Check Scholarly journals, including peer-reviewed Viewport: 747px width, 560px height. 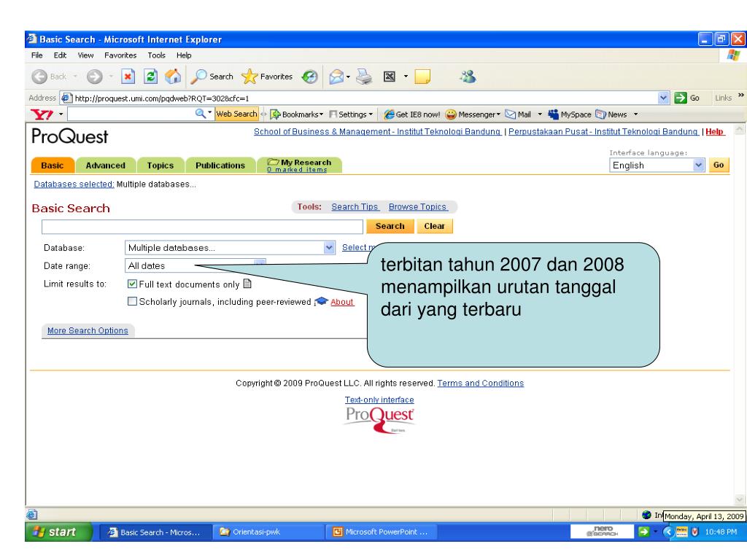133,301
